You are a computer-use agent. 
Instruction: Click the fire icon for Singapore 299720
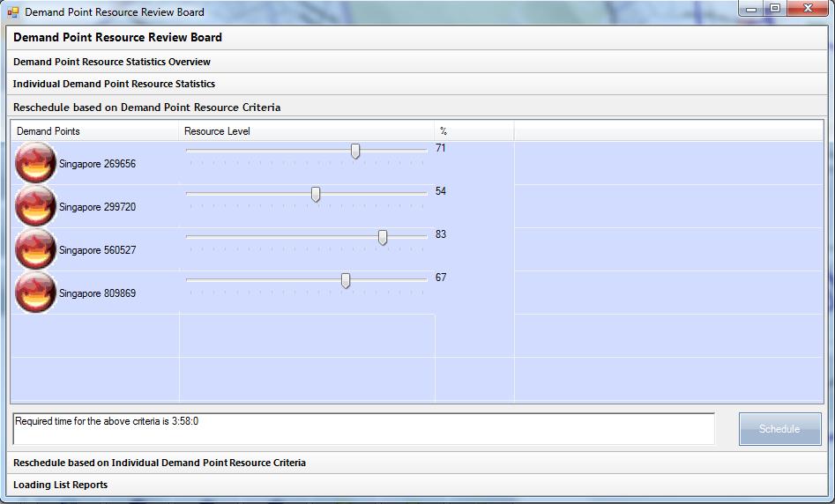35,206
